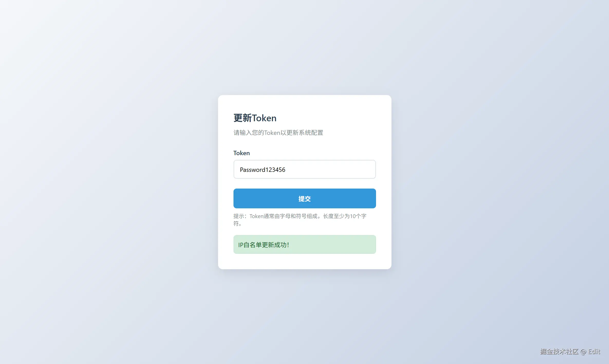The width and height of the screenshot is (609, 364).
Task: Click the hint text starting with 提示
Action: point(300,220)
